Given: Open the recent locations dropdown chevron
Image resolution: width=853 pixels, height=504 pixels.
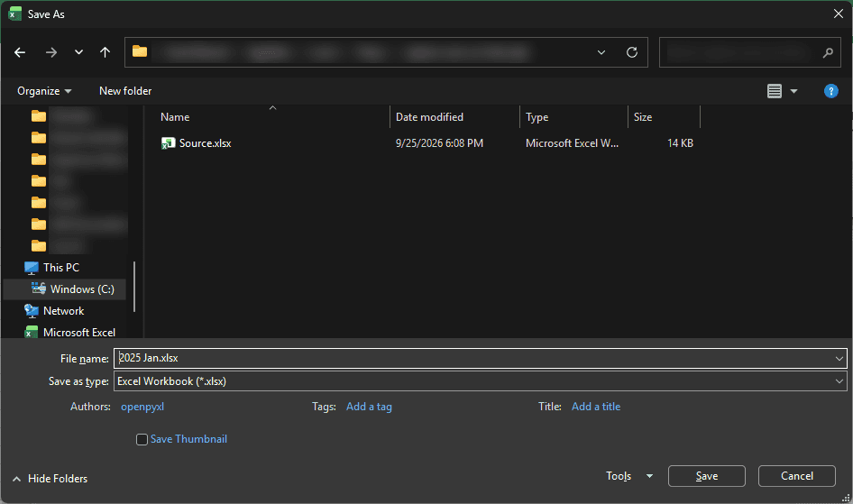Looking at the screenshot, I should point(78,52).
